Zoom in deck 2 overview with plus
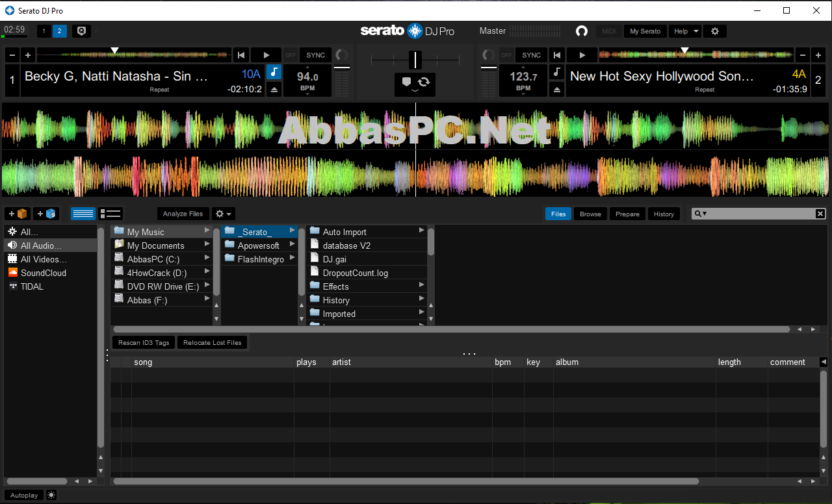The height and width of the screenshot is (504, 832). point(819,55)
